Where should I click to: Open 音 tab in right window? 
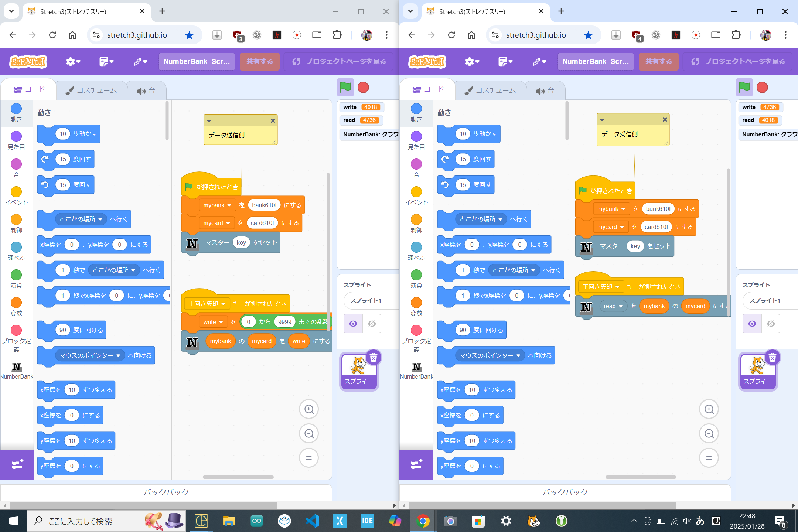[x=545, y=91]
